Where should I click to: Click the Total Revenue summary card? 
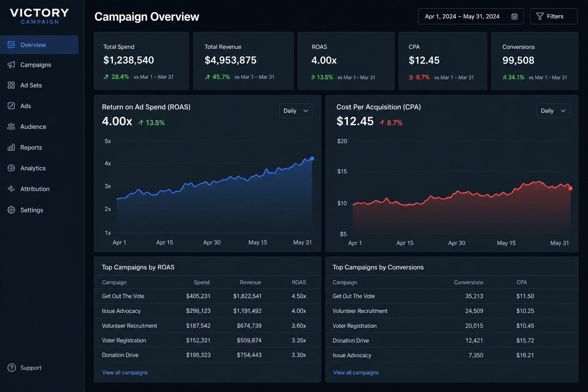(243, 61)
